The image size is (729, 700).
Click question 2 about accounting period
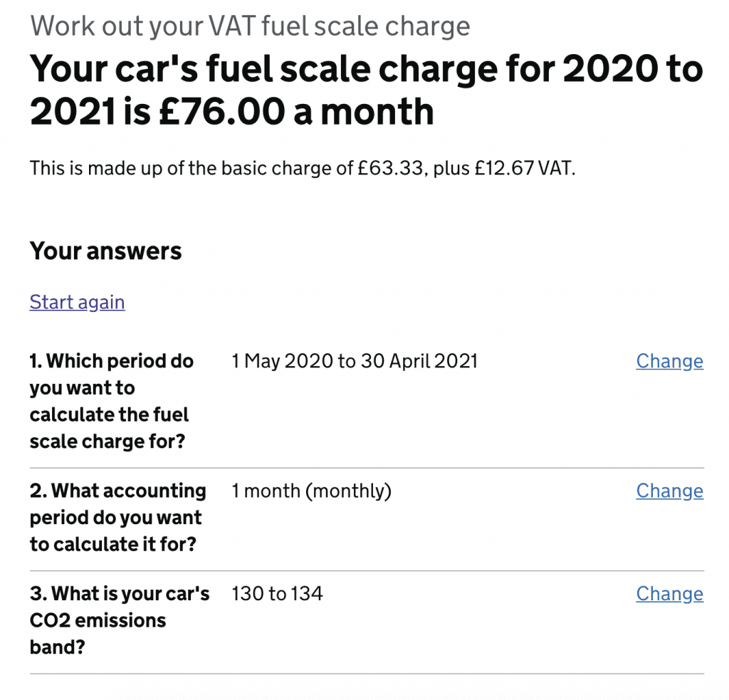pos(118,518)
